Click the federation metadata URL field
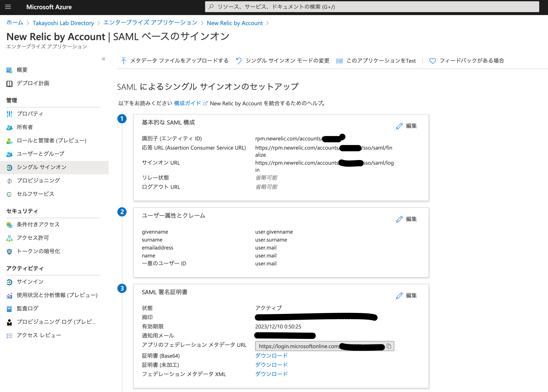 [325, 346]
